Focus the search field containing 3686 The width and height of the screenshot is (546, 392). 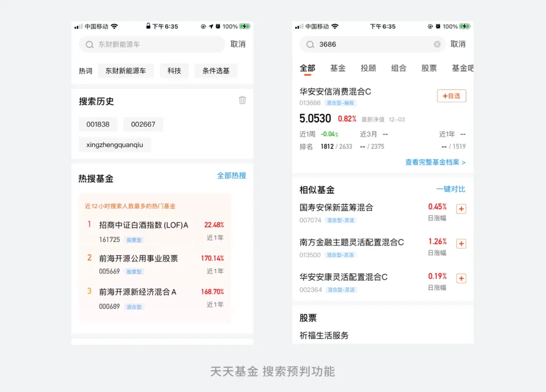(372, 44)
